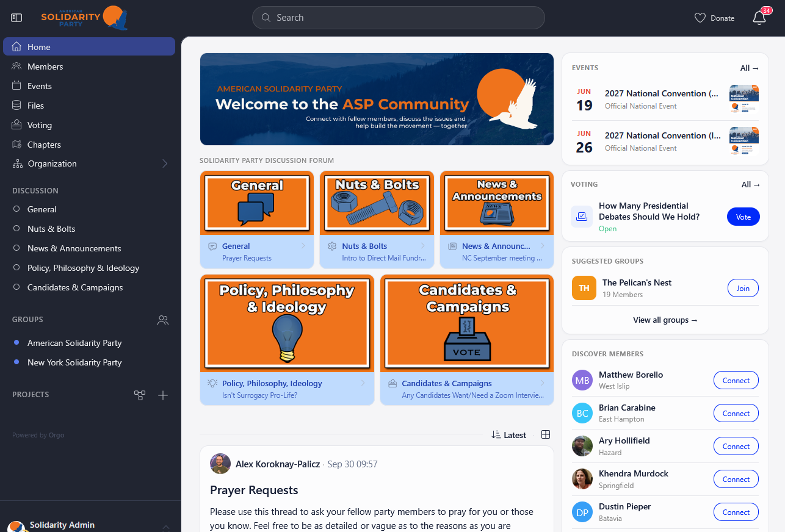This screenshot has height=532, width=785.
Task: Connect with Matthew Borello
Action: coord(736,380)
